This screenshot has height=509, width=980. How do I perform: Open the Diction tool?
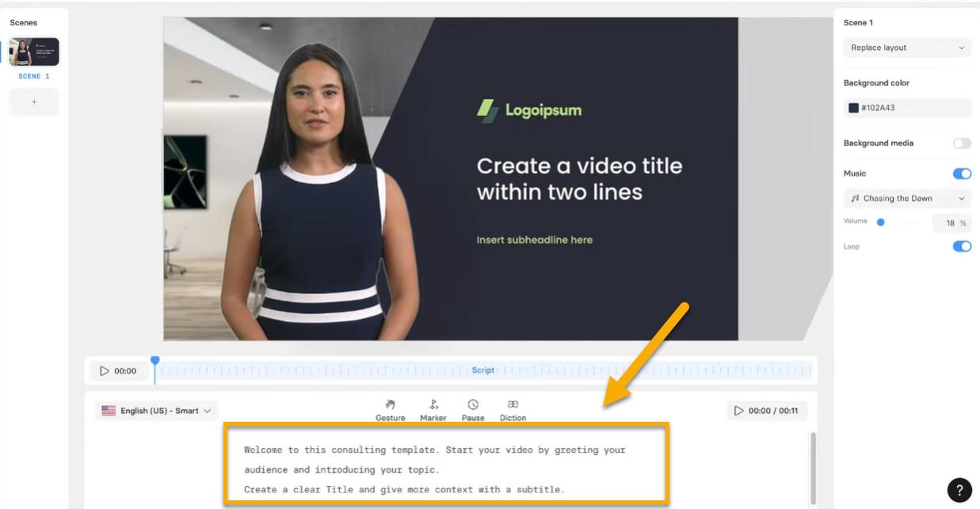[x=513, y=405]
